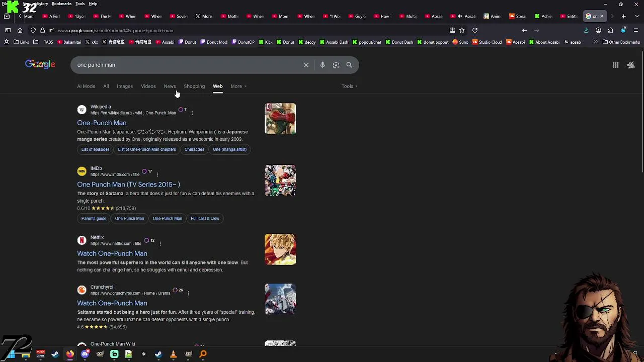644x362 pixels.
Task: Open the Google apps grid
Action: (x=615, y=65)
